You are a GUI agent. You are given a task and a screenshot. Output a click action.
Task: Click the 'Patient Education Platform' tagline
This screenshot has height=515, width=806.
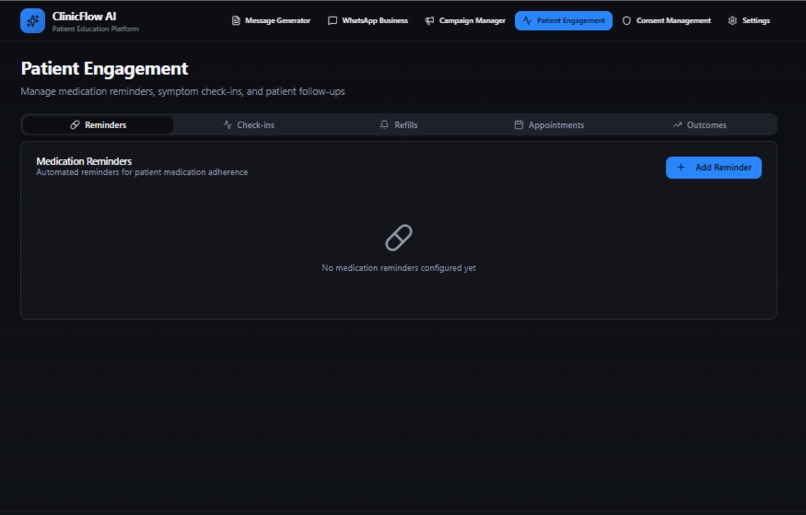pos(96,29)
